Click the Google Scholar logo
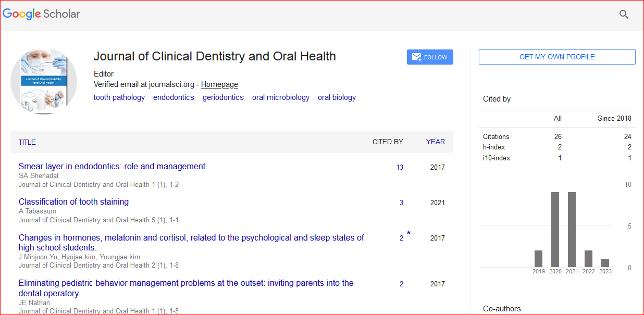 [x=42, y=14]
